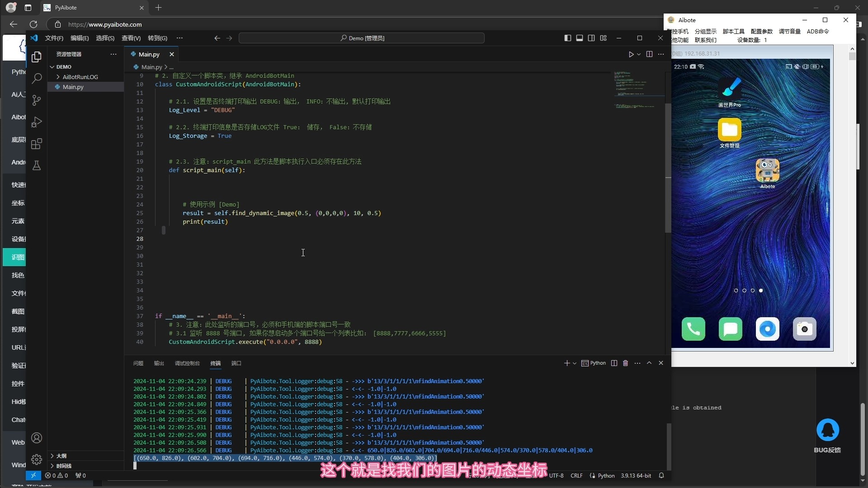Click the Demo command center search box
868x488 pixels.
pyautogui.click(x=362, y=38)
